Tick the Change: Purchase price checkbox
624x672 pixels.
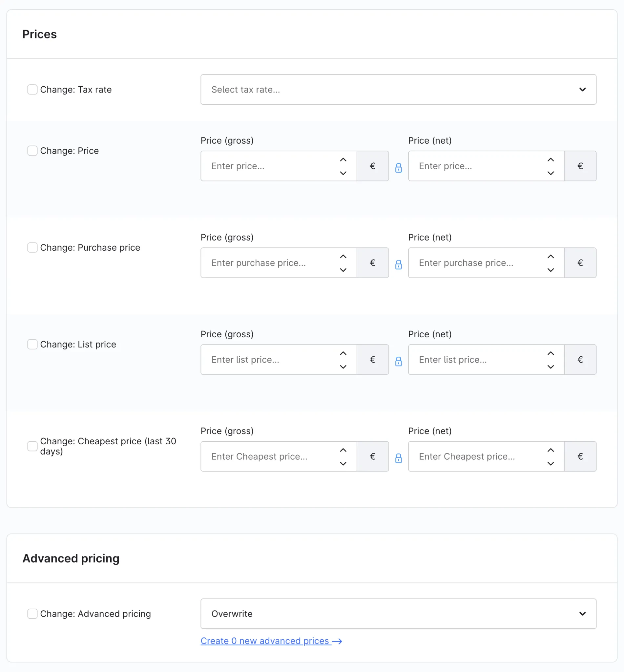click(32, 247)
